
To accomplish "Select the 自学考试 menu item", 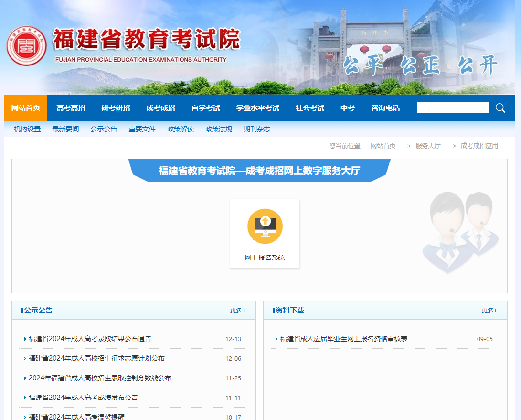I will coord(205,108).
